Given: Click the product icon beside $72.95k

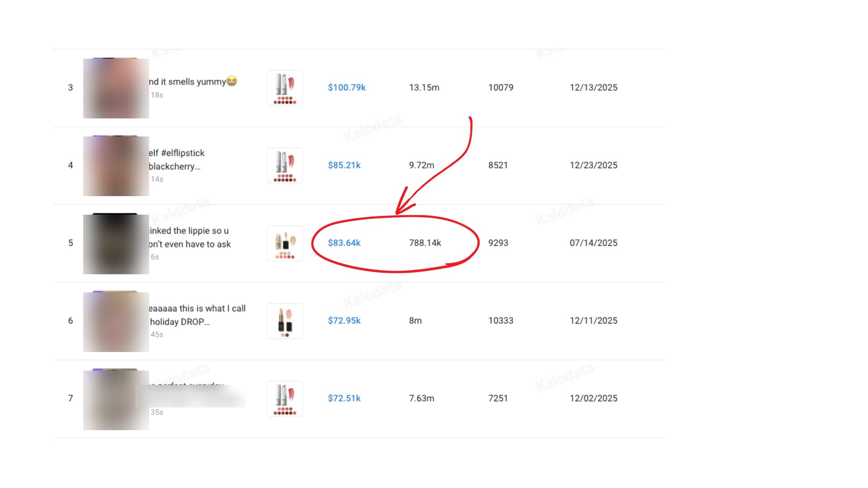Looking at the screenshot, I should [285, 321].
